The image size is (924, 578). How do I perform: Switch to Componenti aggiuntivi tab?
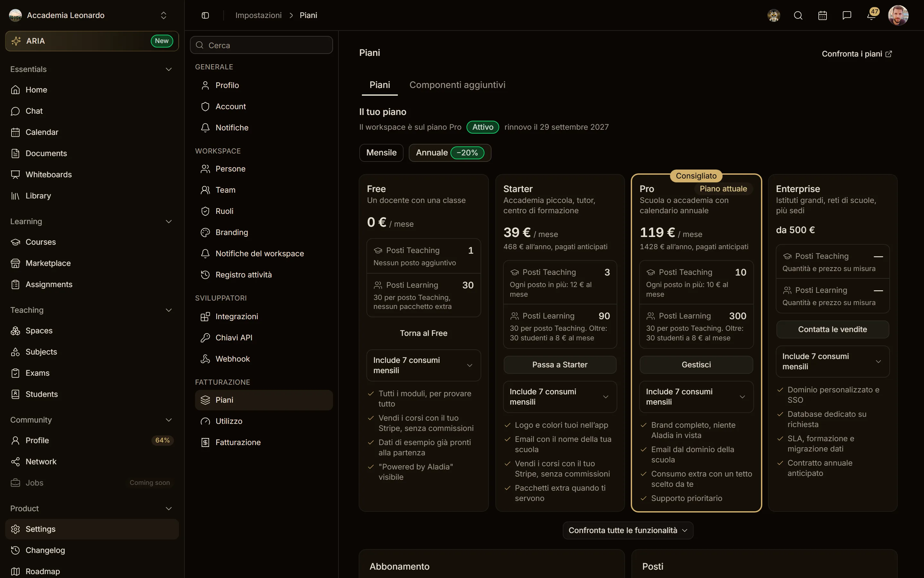(x=457, y=85)
